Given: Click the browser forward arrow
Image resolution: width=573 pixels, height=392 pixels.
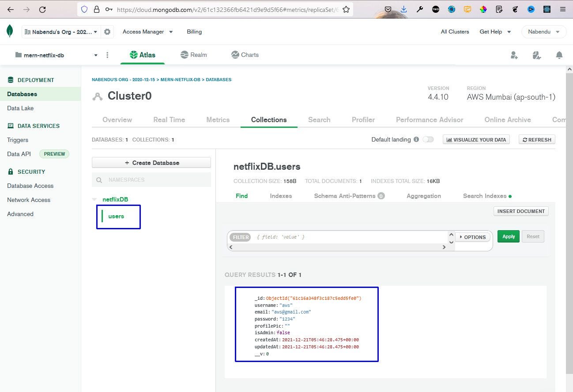Looking at the screenshot, I should click(26, 9).
